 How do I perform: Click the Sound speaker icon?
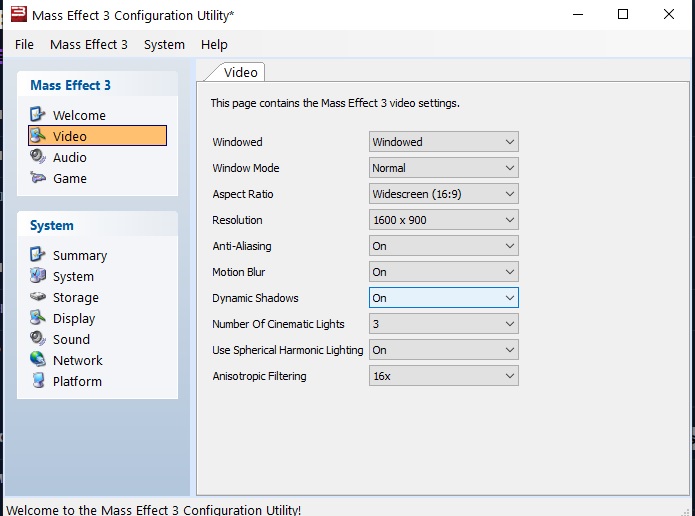(x=38, y=338)
